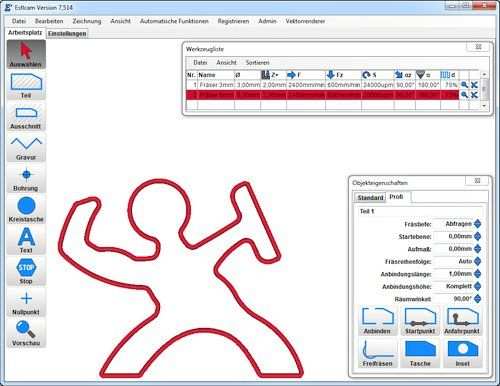This screenshot has height=386, width=500.
Task: Open Sortieren in the Werkzeugliste
Action: click(257, 62)
